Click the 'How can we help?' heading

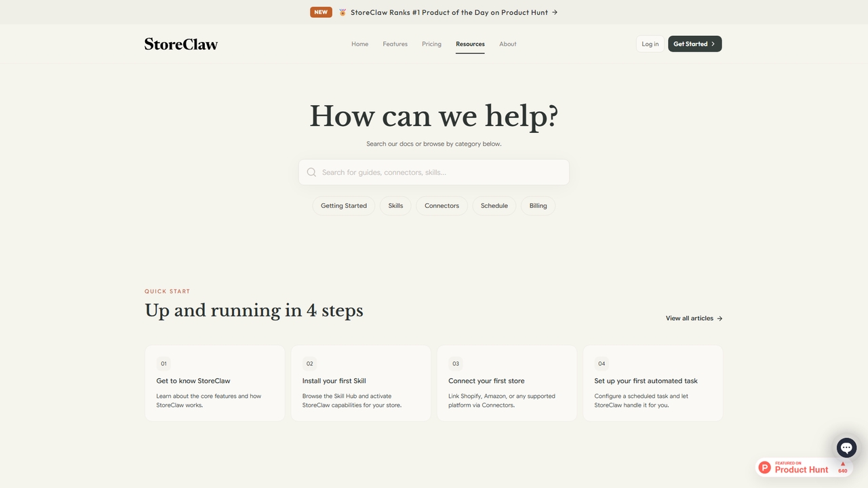(x=434, y=117)
